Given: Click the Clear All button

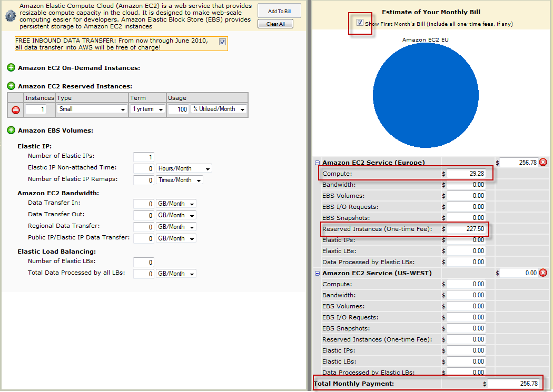Looking at the screenshot, I should point(275,24).
